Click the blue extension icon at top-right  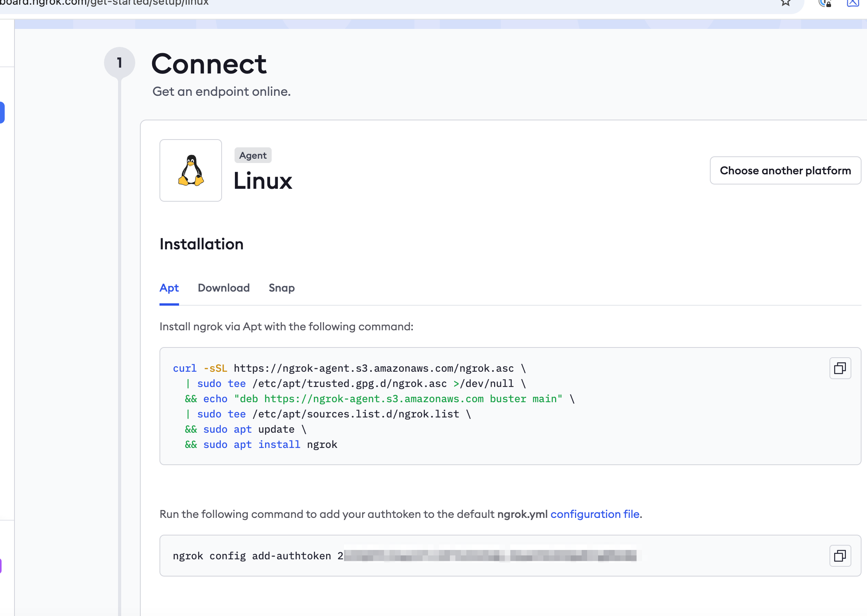pos(853,3)
